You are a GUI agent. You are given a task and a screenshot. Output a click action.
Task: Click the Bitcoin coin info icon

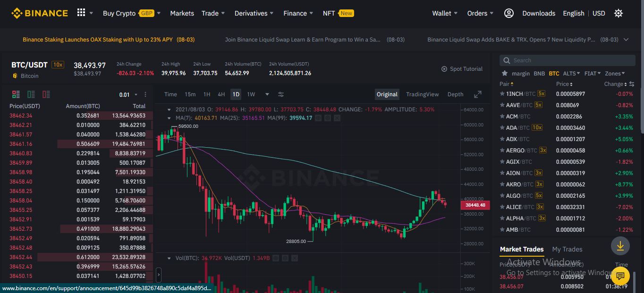click(x=15, y=76)
